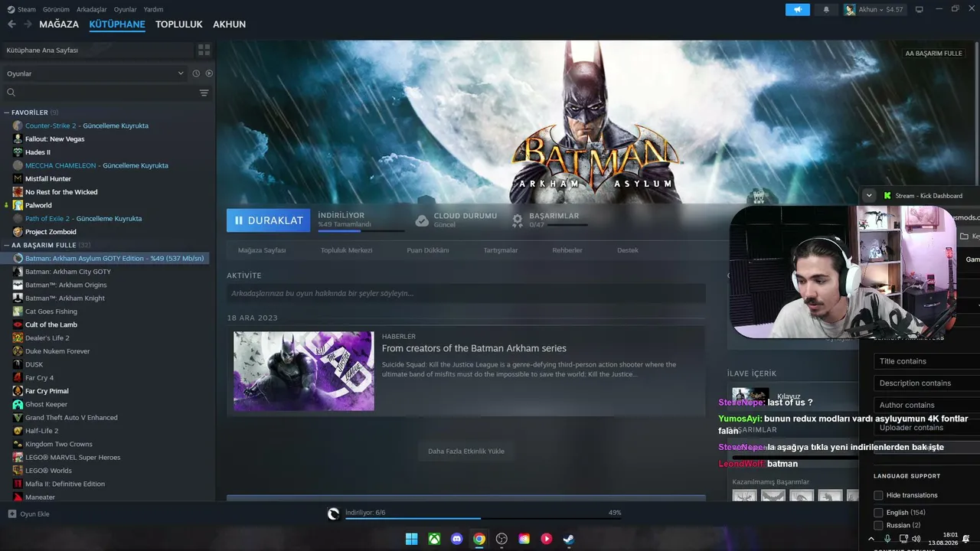Viewport: 980px width, 551px height.
Task: Open OBS Studio from taskbar
Action: [x=501, y=539]
